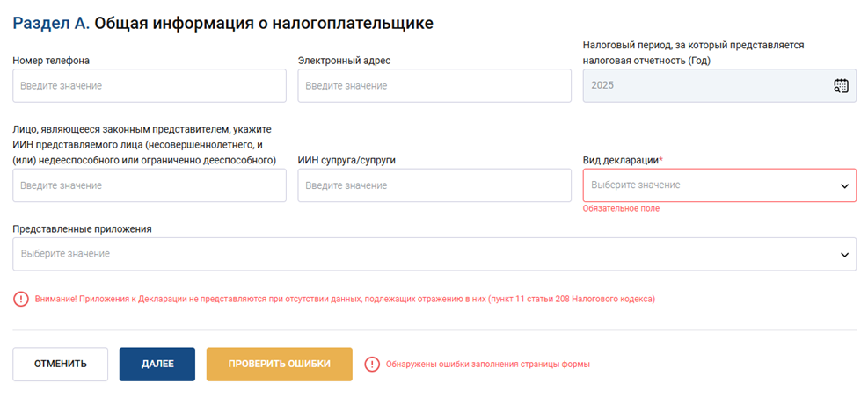Run the 'ПРОВЕРИТЬ ОШИБКИ' button

(280, 364)
